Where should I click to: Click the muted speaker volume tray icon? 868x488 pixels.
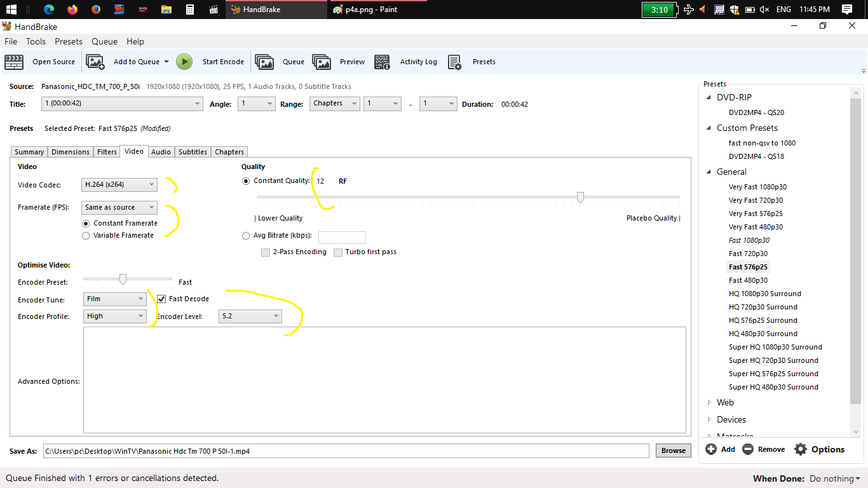pyautogui.click(x=764, y=10)
